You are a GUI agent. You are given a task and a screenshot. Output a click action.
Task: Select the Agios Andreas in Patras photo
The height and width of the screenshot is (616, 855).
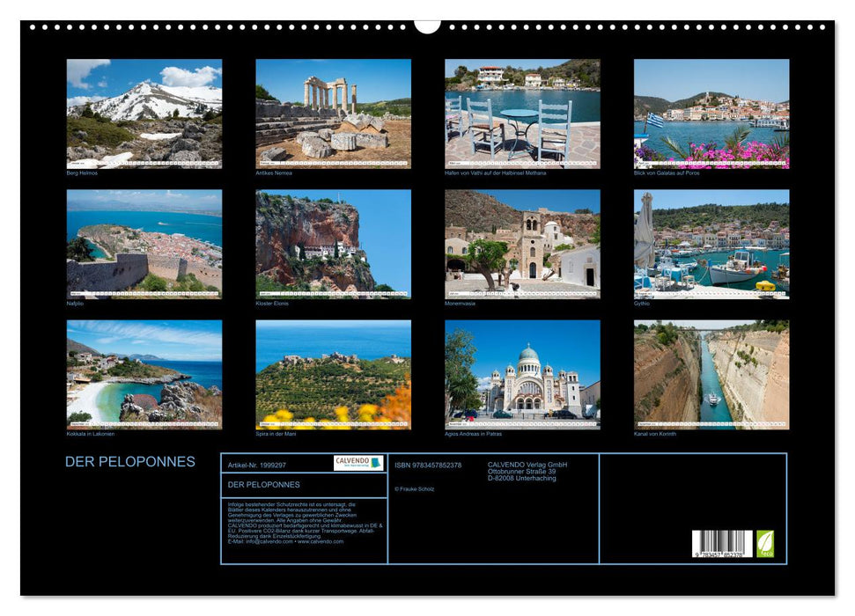[x=522, y=374]
